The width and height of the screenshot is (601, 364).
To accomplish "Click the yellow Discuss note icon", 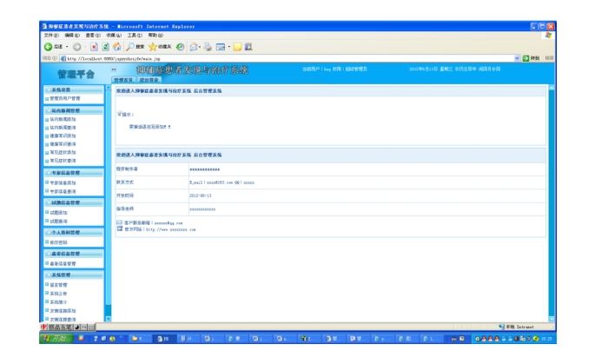I will [238, 47].
